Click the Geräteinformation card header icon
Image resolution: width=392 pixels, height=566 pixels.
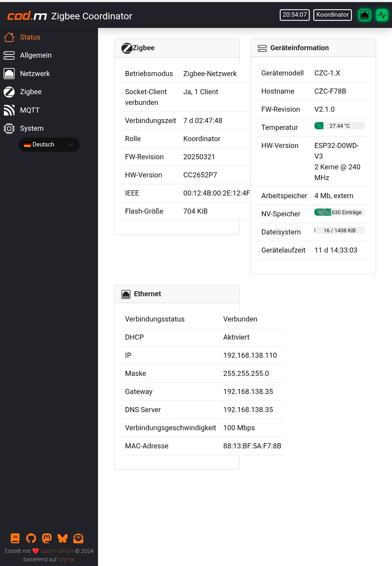[x=262, y=48]
